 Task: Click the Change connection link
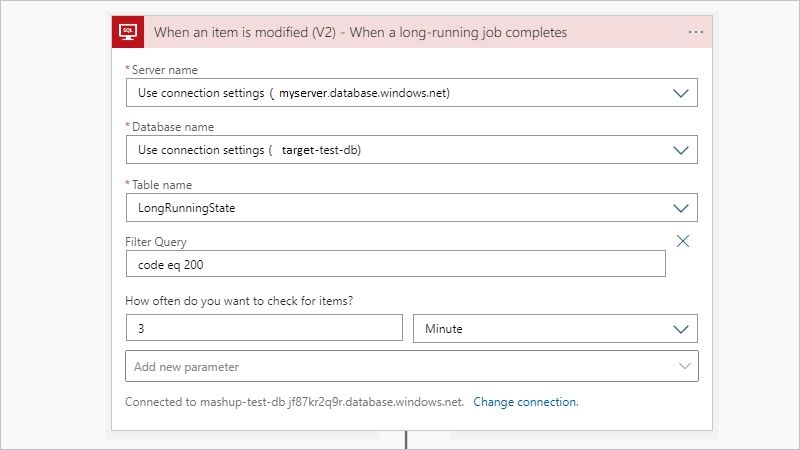tap(526, 402)
